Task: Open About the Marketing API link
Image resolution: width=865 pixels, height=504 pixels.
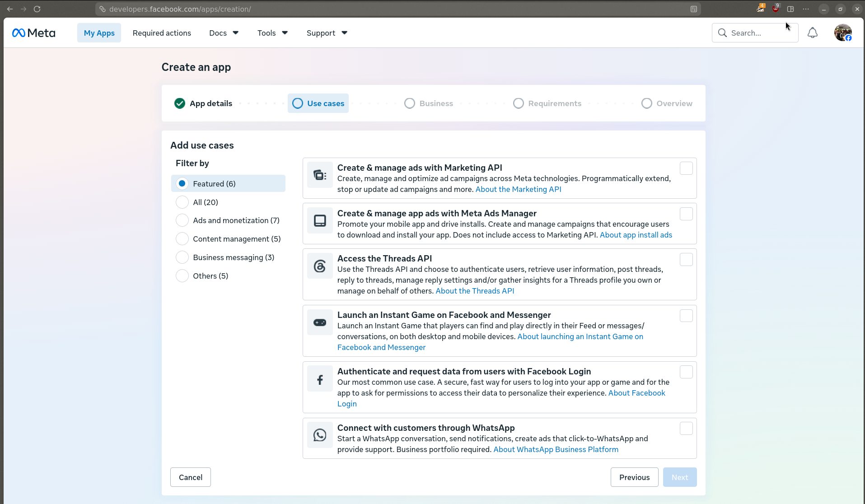Action: (518, 189)
